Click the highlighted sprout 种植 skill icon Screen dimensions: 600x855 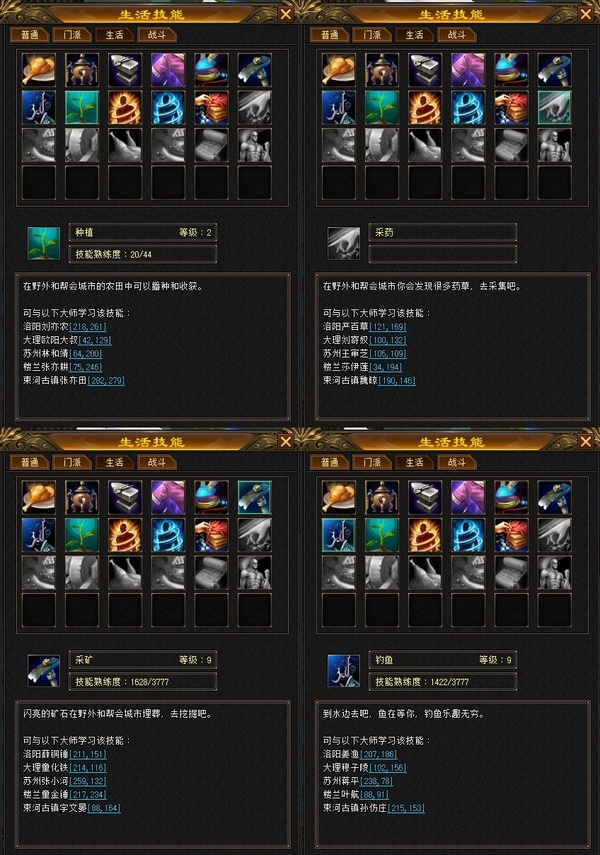pyautogui.click(x=82, y=107)
